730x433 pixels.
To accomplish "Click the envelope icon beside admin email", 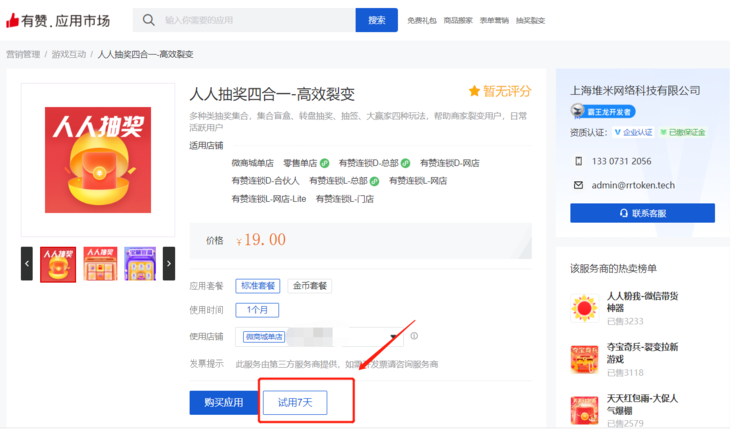I will click(x=578, y=185).
